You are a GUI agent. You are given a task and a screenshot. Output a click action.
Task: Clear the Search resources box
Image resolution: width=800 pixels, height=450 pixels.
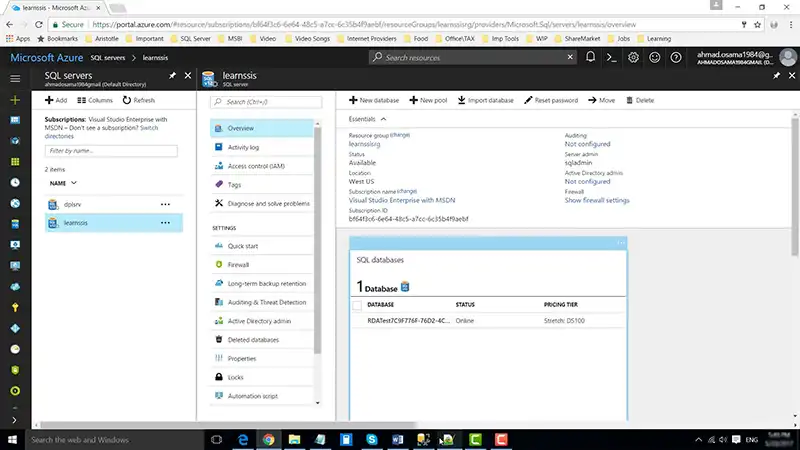(570, 57)
